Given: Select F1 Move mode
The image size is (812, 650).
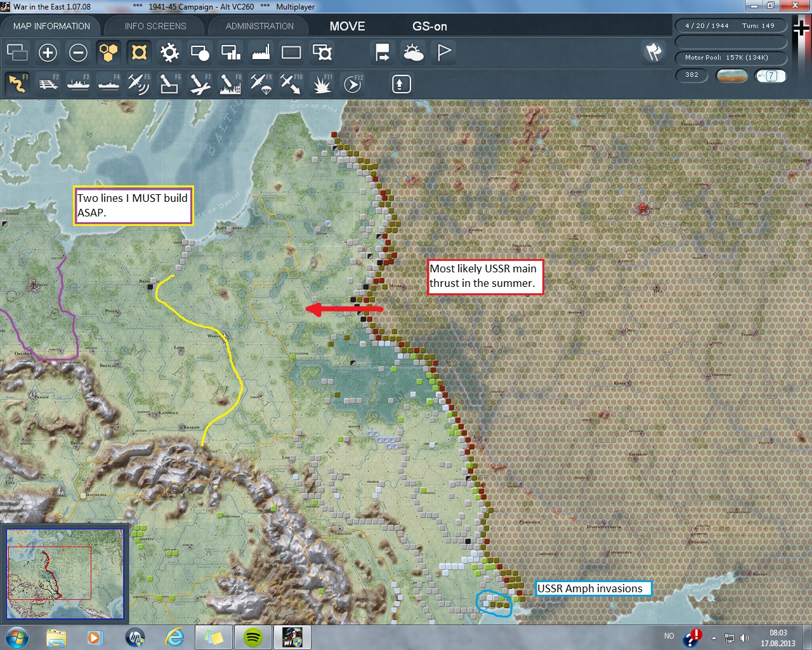Looking at the screenshot, I should click(x=17, y=84).
